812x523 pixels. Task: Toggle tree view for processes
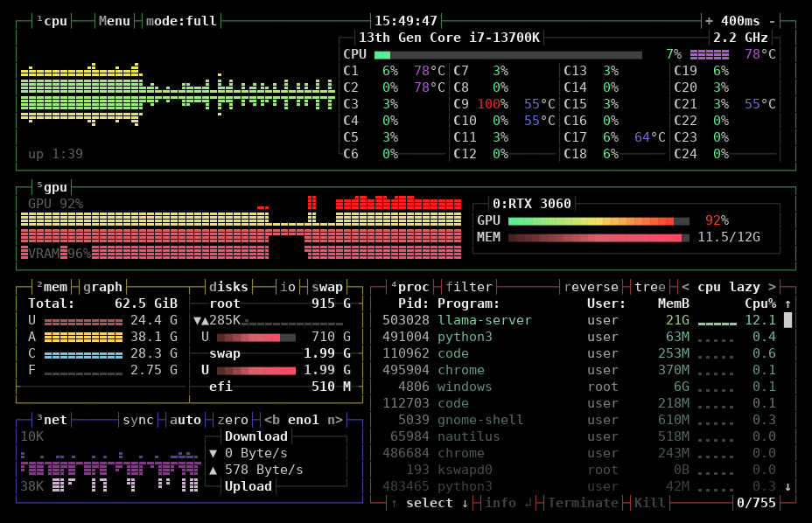(x=650, y=288)
